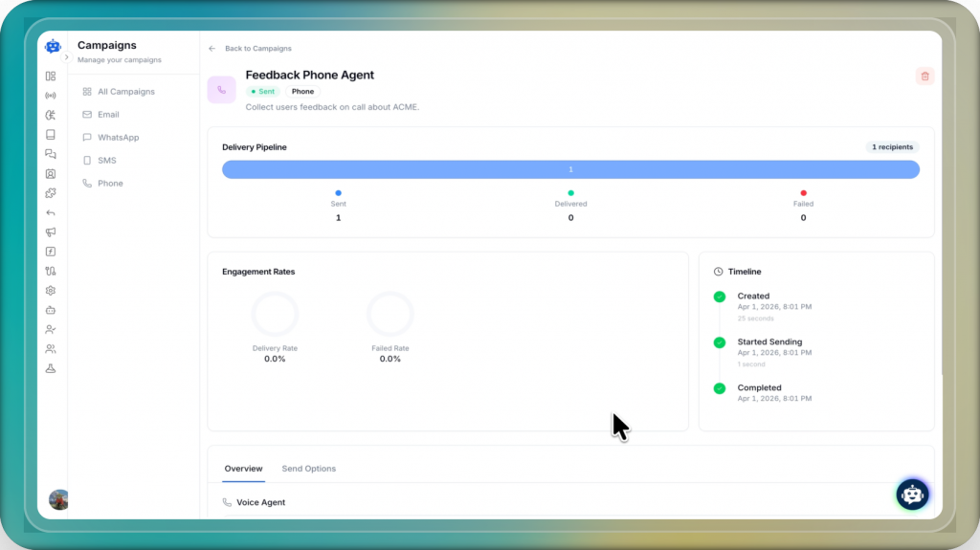Open the knowledge book icon in sidebar
Screen dimensions: 980x550
click(51, 135)
